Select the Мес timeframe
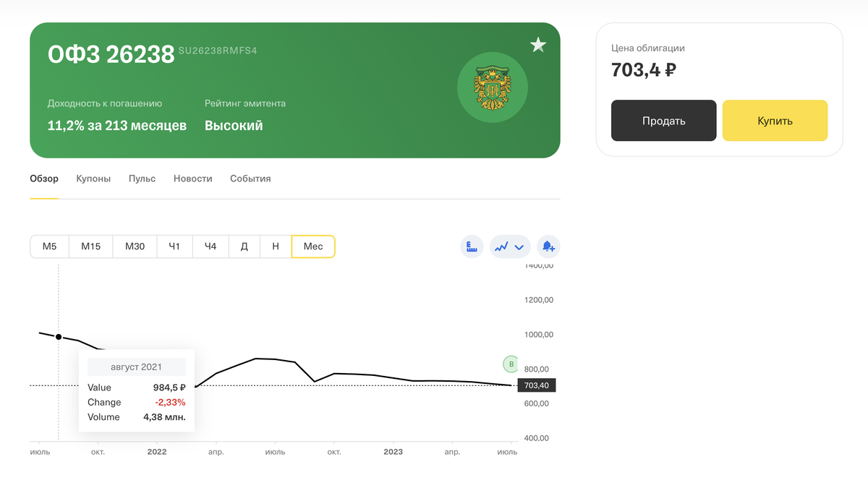This screenshot has height=488, width=868. pyautogui.click(x=313, y=247)
